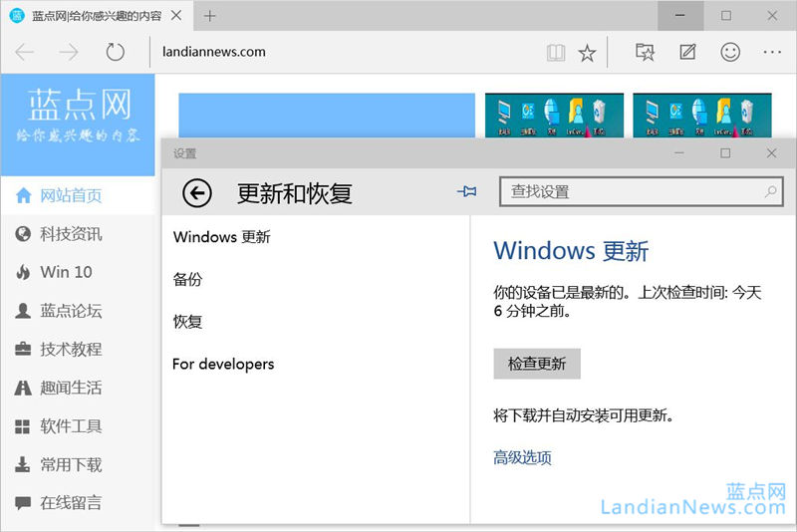This screenshot has width=797, height=532.
Task: Add page to favorites star
Action: pos(587,53)
